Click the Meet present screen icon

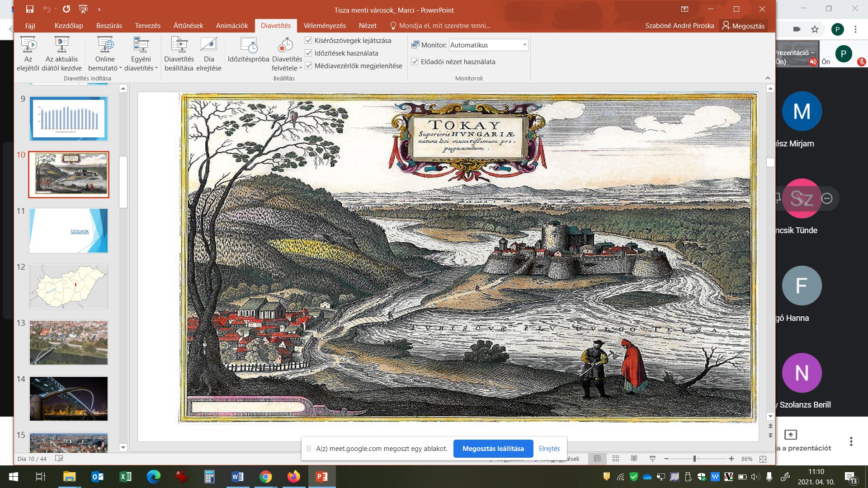[790, 435]
